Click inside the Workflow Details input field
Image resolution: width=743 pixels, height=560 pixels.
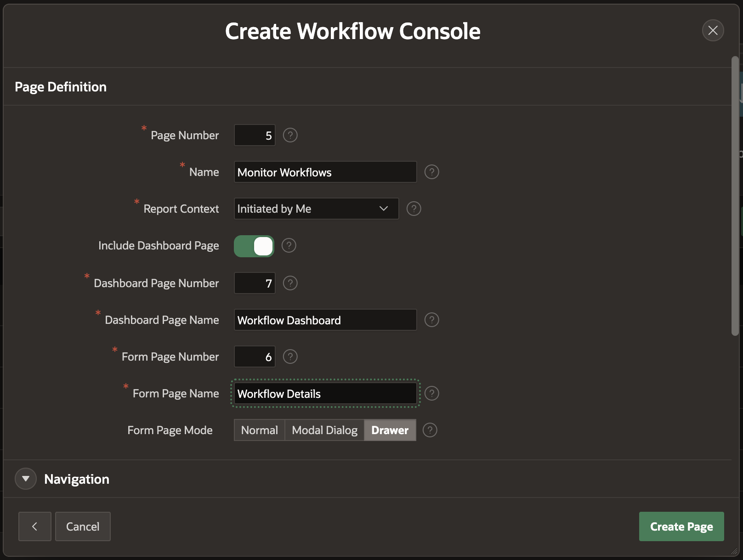click(x=324, y=393)
